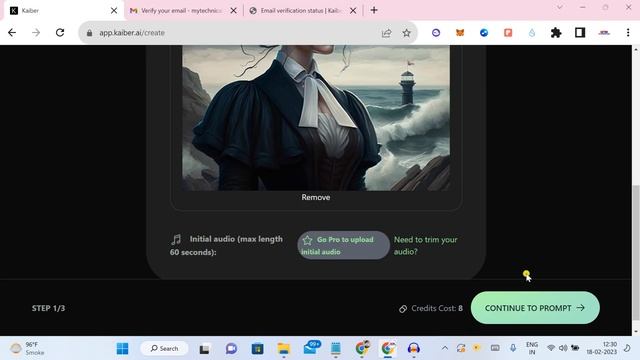The image size is (640, 360).
Task: Bookmark this page with the star icon
Action: pos(407,33)
